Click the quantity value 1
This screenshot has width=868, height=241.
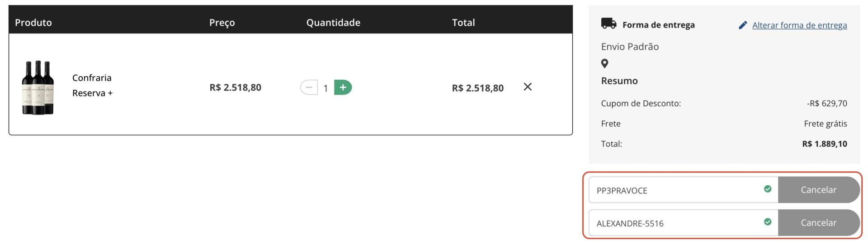(325, 88)
